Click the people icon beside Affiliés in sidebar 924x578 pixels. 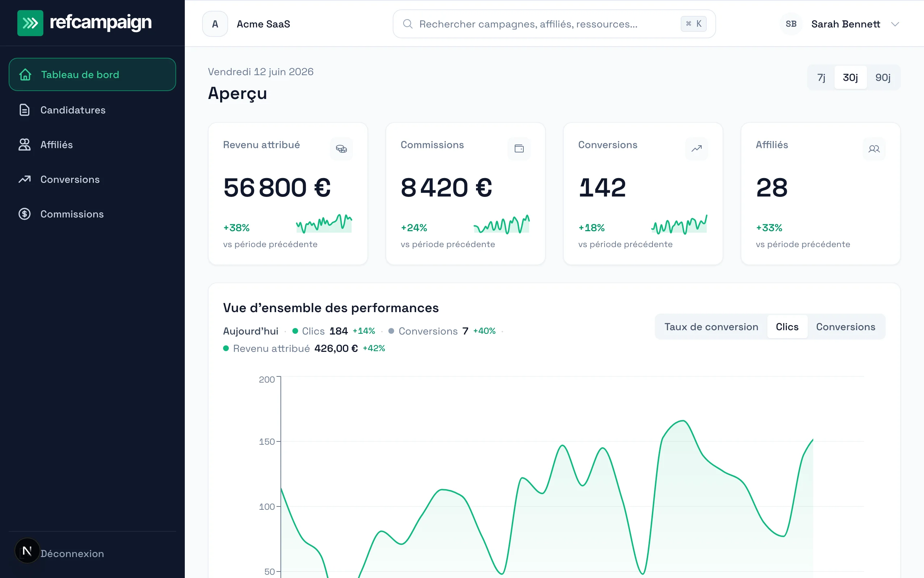[x=25, y=144]
